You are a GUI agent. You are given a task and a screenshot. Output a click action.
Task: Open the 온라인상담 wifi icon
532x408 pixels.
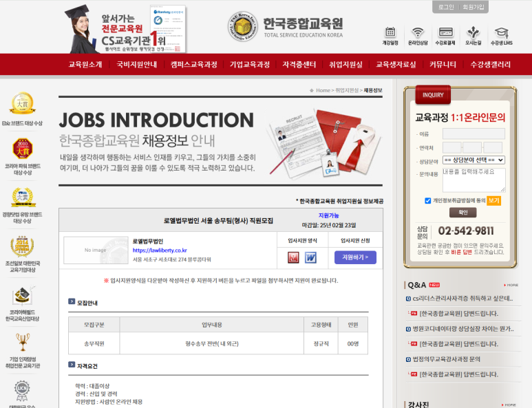pos(418,36)
